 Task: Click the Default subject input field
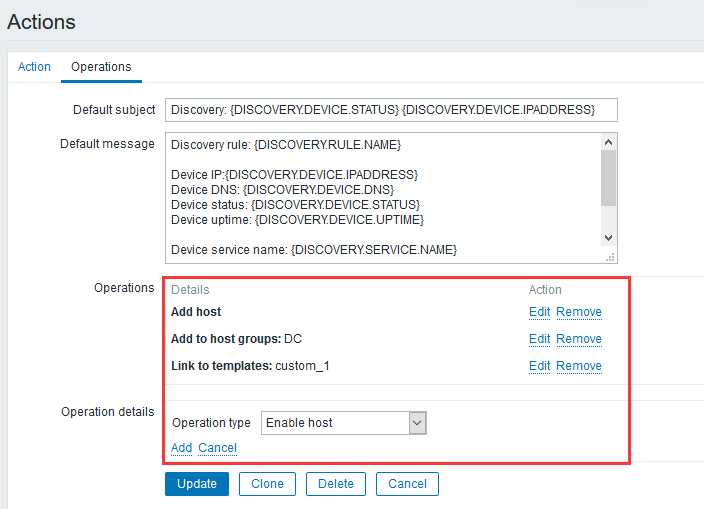391,110
